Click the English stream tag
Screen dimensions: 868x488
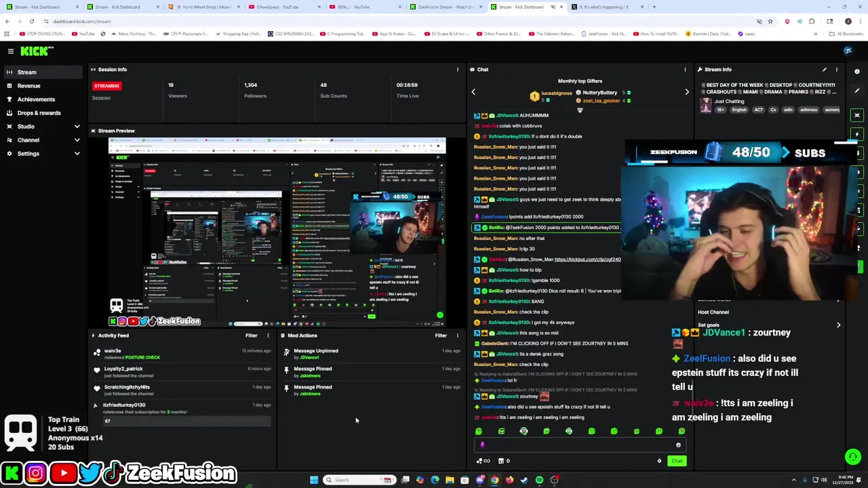739,110
